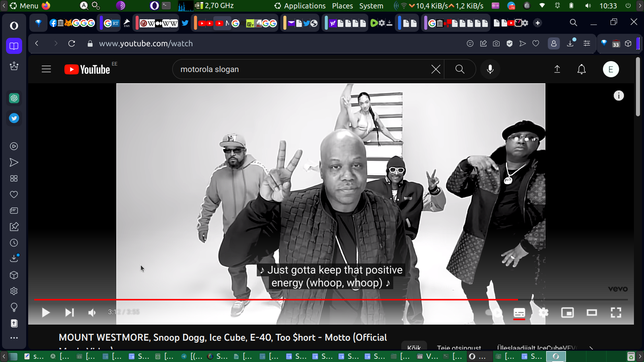This screenshot has width=644, height=362.
Task: Toggle subtitles/closed captions off
Action: pos(519,313)
